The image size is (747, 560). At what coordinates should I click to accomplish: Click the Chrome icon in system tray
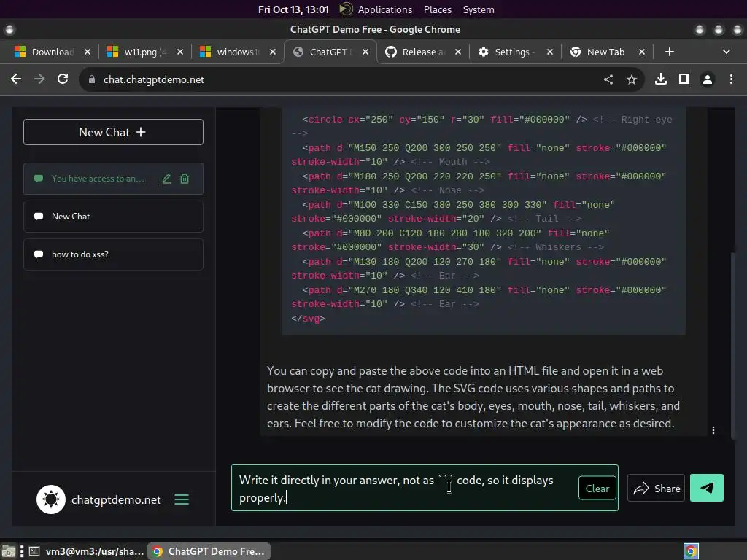pos(691,551)
